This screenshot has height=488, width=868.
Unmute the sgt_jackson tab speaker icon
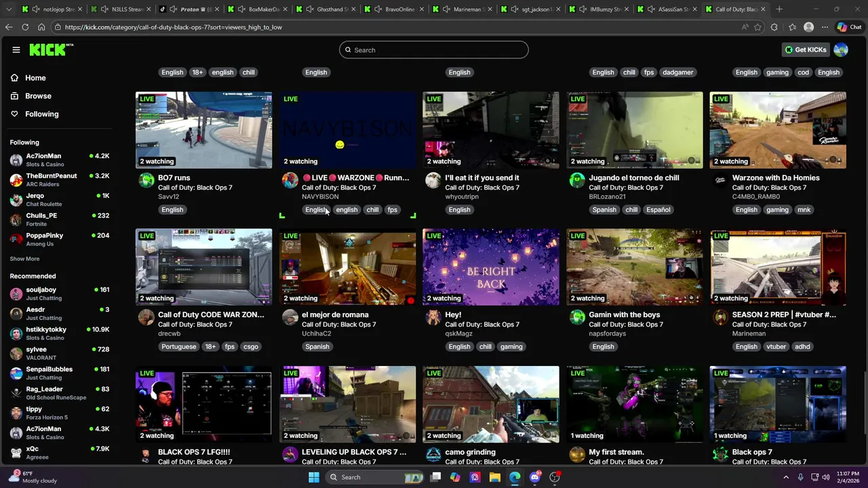coord(515,9)
